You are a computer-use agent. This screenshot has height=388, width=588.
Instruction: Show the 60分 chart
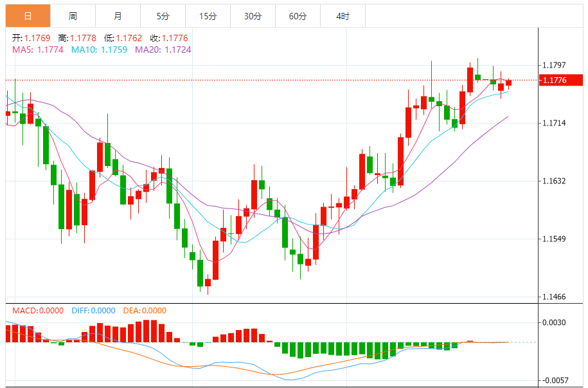(298, 16)
